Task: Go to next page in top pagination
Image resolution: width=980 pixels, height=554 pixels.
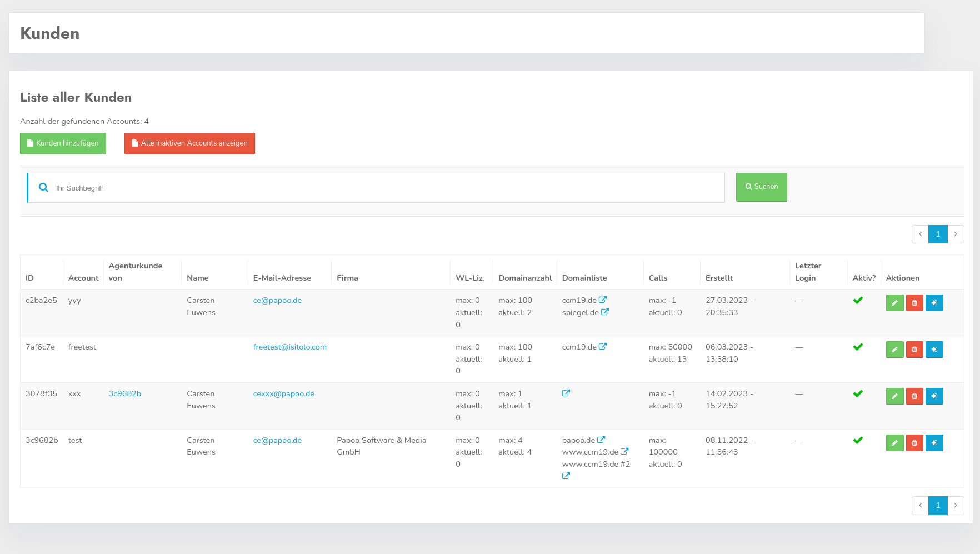Action: pos(956,234)
